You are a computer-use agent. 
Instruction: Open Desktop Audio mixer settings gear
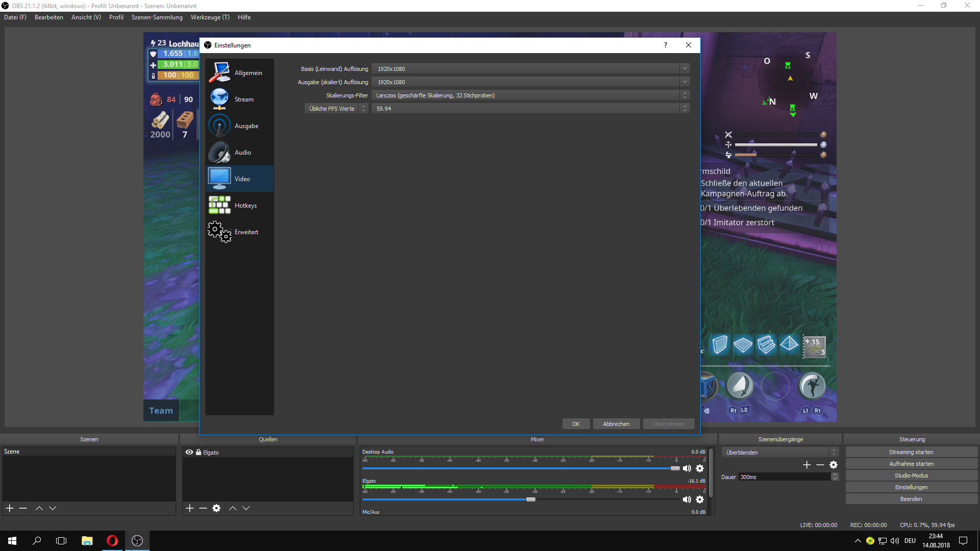click(700, 468)
